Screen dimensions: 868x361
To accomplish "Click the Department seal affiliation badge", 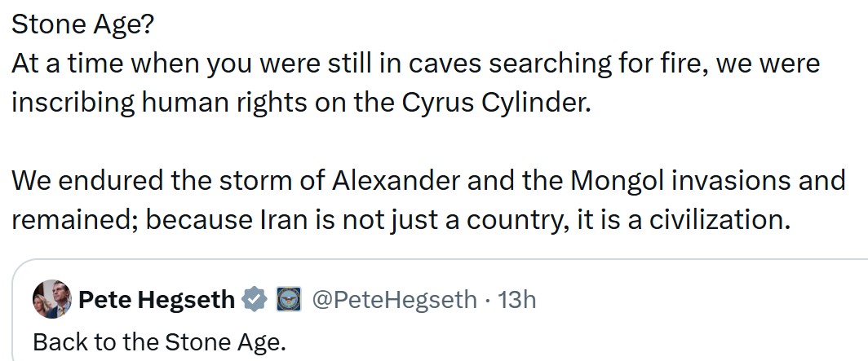I will 289,300.
